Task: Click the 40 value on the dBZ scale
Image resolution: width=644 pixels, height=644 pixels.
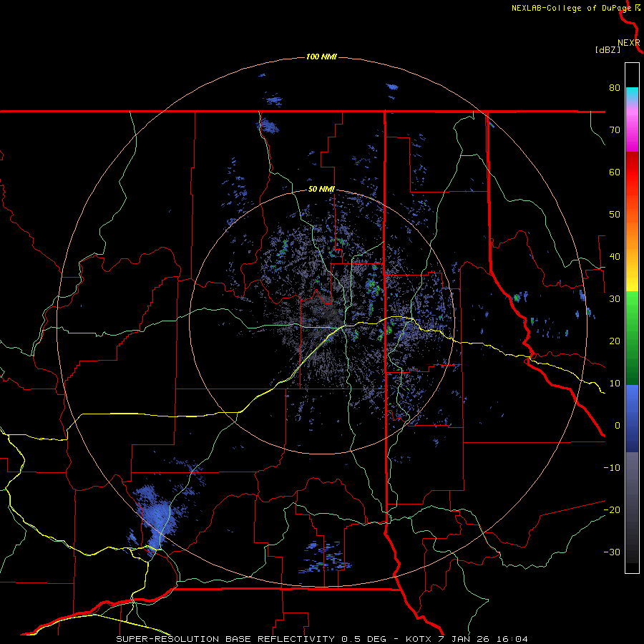Action: [615, 257]
